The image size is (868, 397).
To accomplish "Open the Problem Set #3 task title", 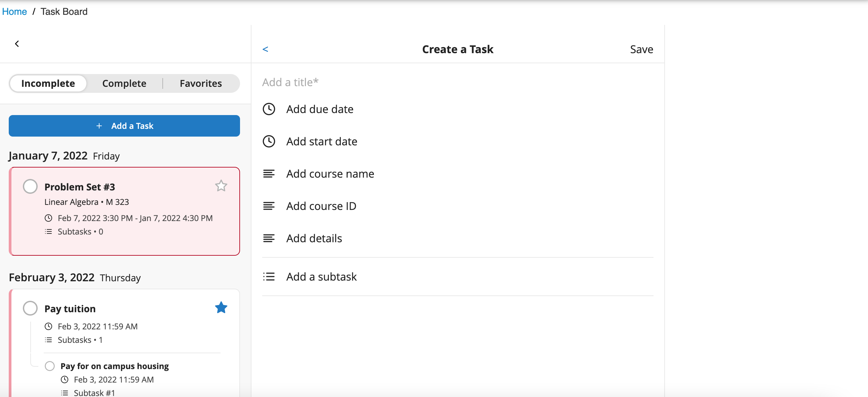I will (x=80, y=186).
